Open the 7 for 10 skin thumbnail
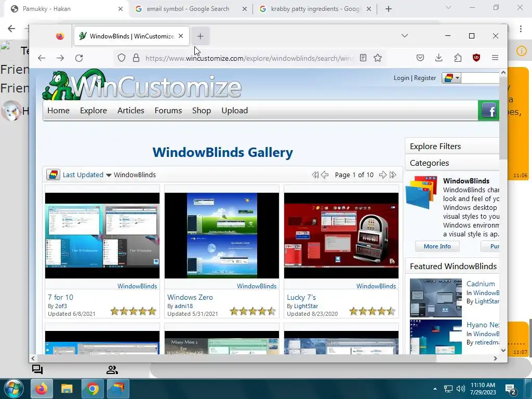The height and width of the screenshot is (399, 532). (102, 235)
